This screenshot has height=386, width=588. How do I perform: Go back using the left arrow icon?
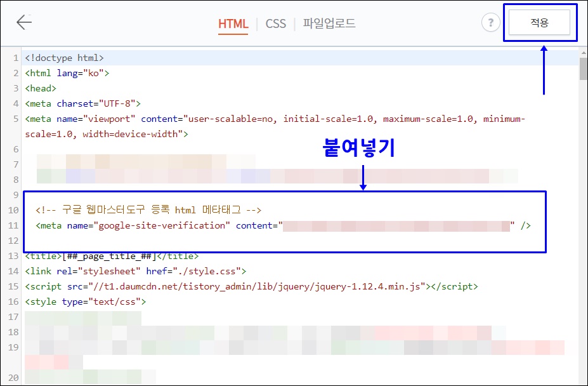click(x=24, y=22)
